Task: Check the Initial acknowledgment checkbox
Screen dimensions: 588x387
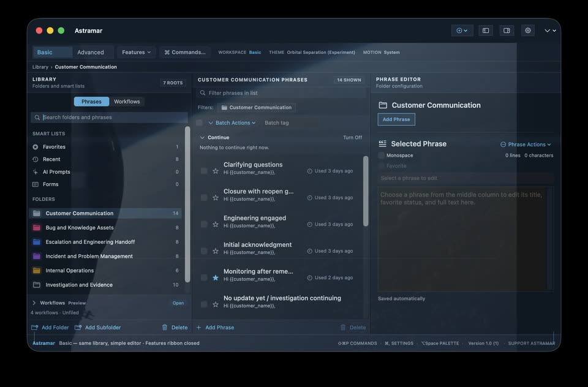Action: coord(204,251)
